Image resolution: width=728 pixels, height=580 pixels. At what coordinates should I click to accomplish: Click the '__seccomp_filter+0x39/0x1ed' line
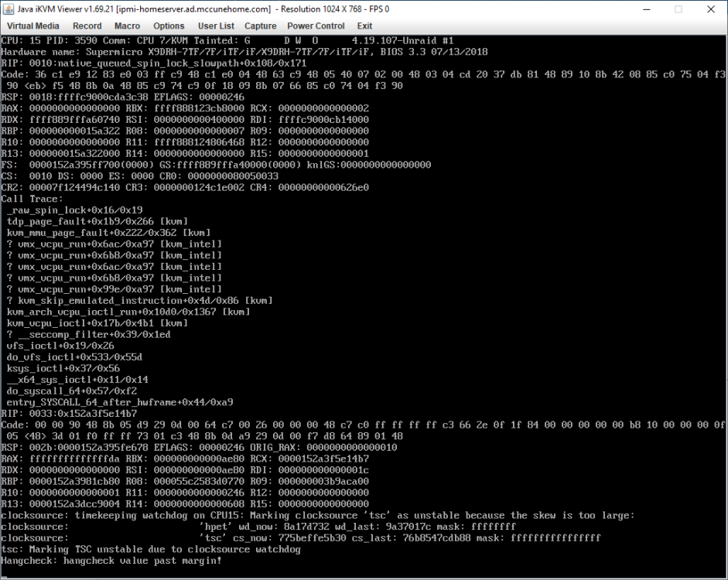click(88, 335)
